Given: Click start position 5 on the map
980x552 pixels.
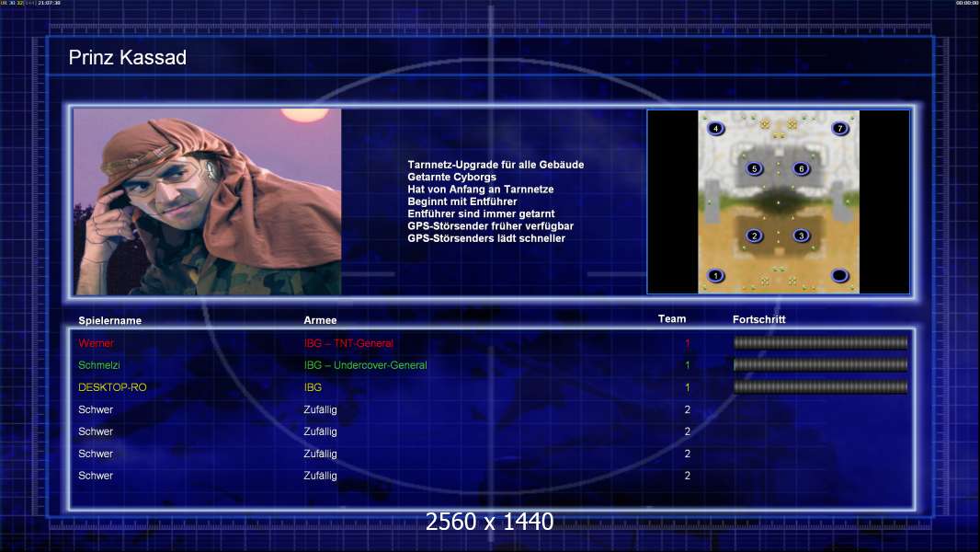Looking at the screenshot, I should point(755,168).
